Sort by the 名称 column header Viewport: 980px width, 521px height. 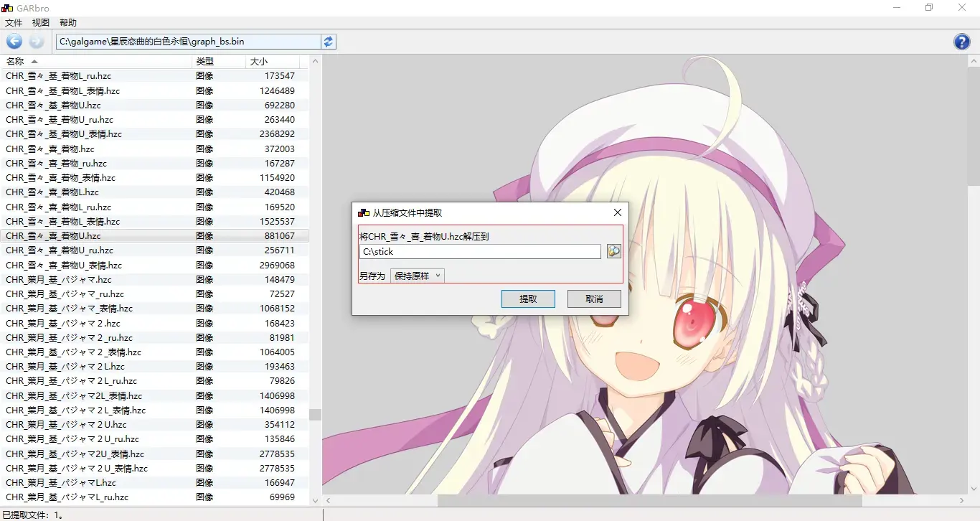97,62
